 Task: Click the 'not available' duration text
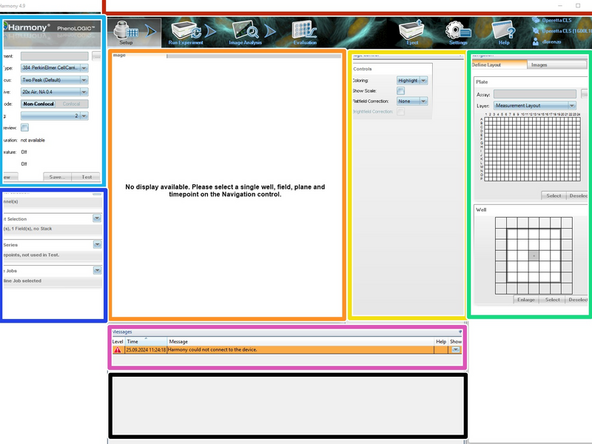pos(32,140)
